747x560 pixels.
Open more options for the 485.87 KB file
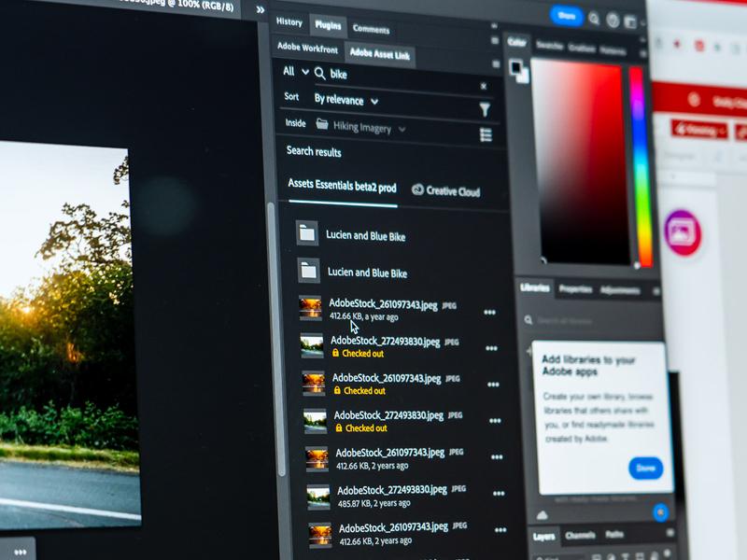(x=499, y=494)
